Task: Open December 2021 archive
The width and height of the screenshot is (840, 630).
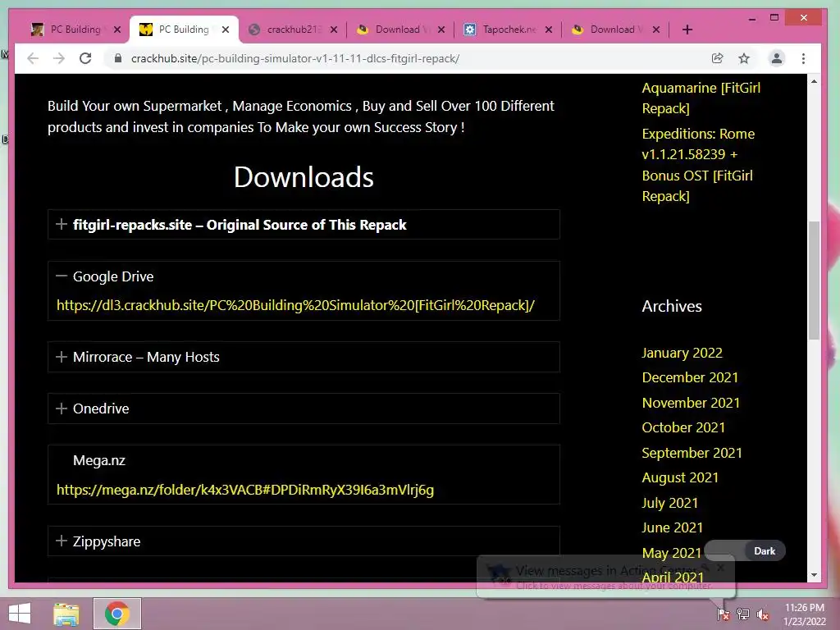Action: pyautogui.click(x=690, y=377)
